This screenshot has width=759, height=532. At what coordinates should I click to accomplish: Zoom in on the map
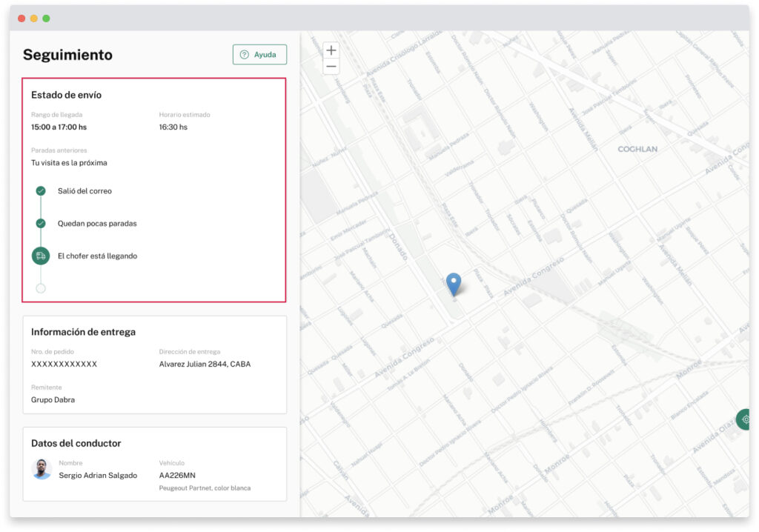click(x=331, y=50)
